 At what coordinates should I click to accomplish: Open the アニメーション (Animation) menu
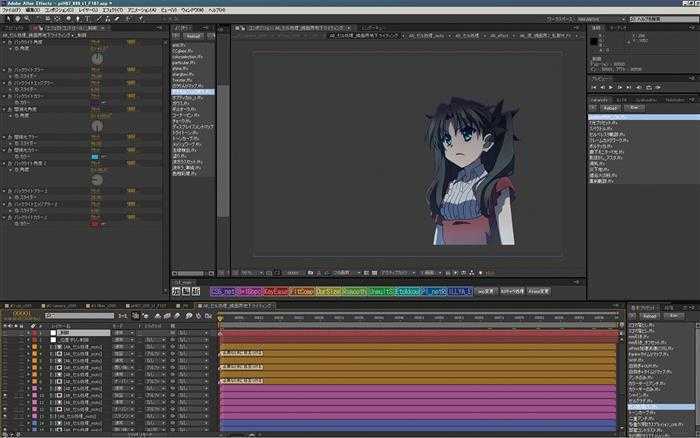pos(142,10)
